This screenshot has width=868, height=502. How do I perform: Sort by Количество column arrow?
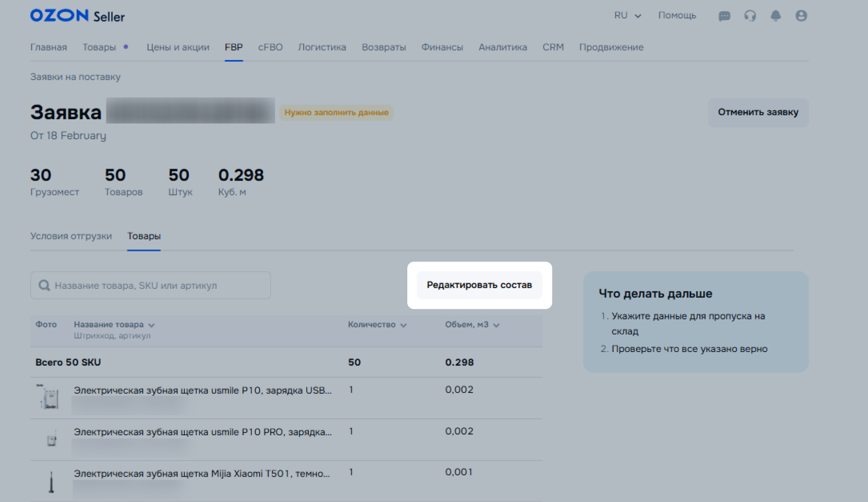403,325
